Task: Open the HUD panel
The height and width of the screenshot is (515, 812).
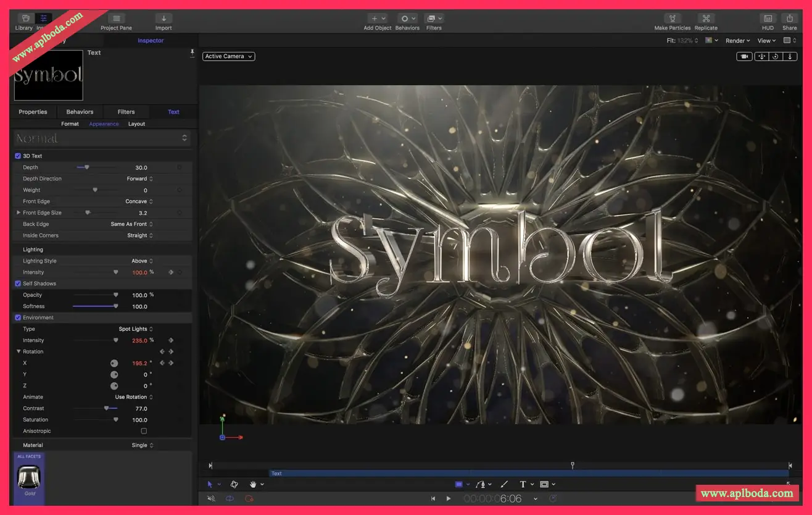Action: click(768, 19)
